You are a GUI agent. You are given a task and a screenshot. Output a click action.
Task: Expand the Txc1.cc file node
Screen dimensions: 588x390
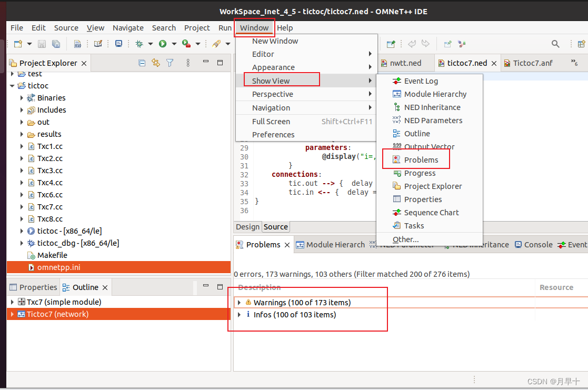[x=22, y=146]
